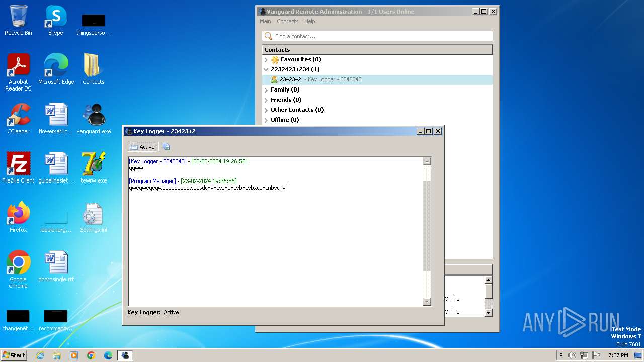This screenshot has height=362, width=644.
Task: Open Internet Explorer from taskbar
Action: tap(40, 355)
